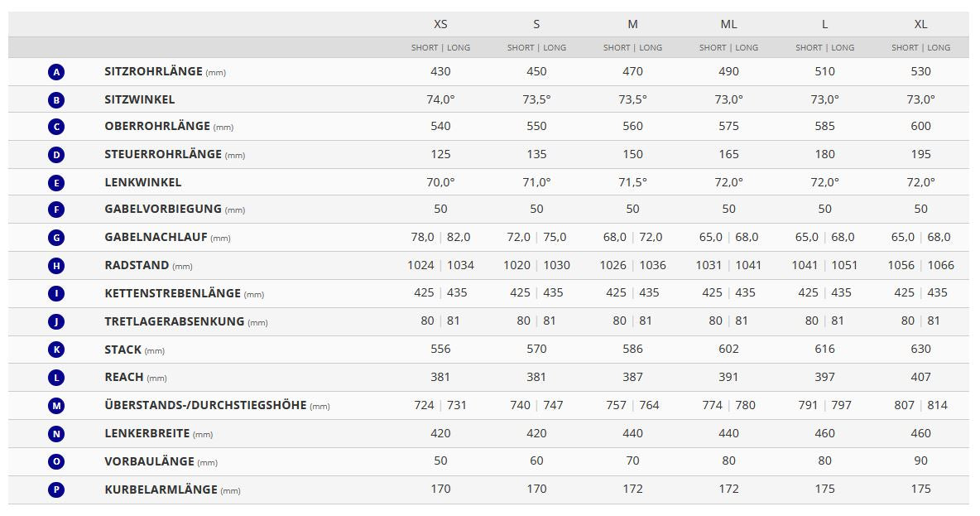Click the B badge beside Sitzwinkel
This screenshot has height=516, width=980.
[56, 100]
